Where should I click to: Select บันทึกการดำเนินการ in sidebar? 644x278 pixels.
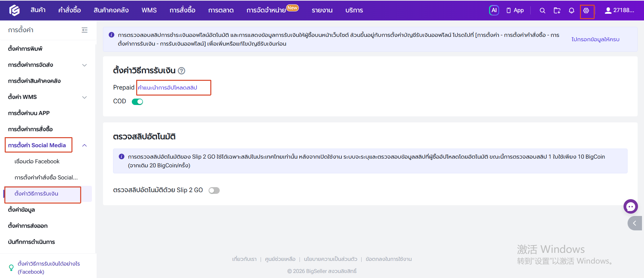[32, 242]
